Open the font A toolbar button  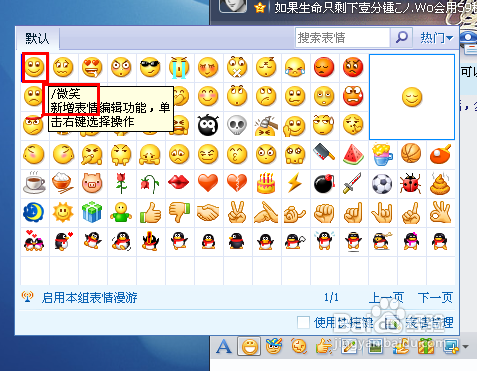224,347
